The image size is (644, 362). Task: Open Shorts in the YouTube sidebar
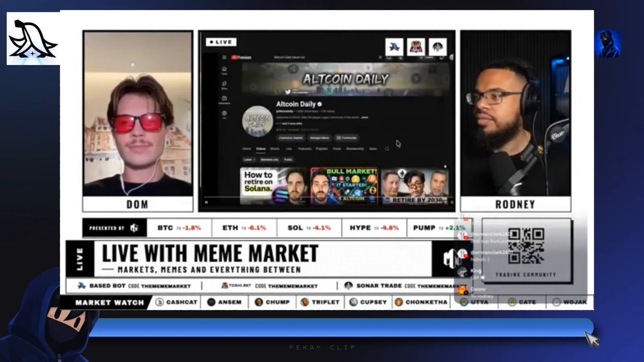click(224, 84)
